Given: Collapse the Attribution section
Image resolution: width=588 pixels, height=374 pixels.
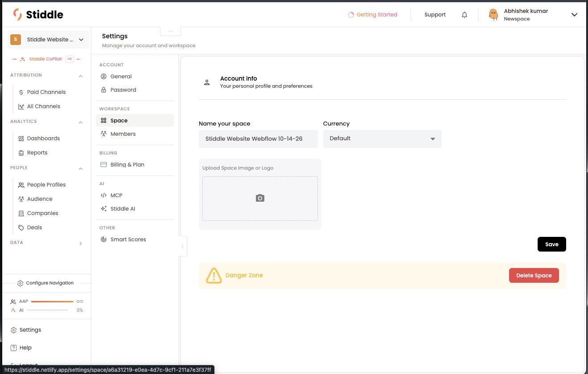Looking at the screenshot, I should click(81, 76).
